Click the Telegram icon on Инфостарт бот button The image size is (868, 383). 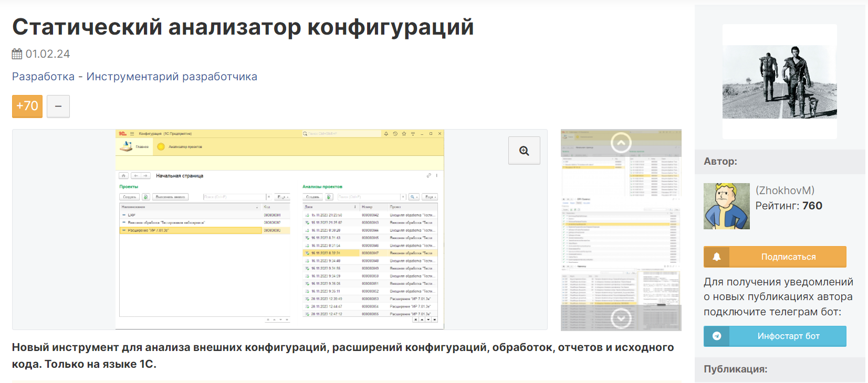pyautogui.click(x=717, y=336)
